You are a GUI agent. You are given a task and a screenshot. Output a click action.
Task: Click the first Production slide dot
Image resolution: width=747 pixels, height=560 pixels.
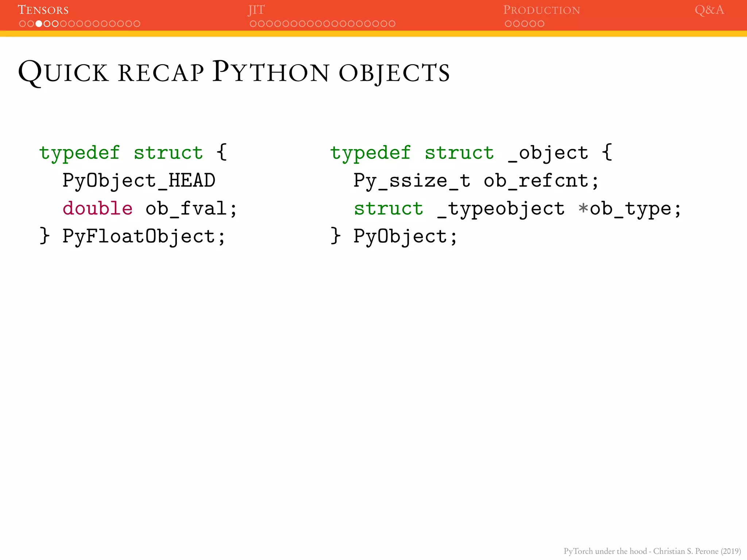click(x=508, y=24)
